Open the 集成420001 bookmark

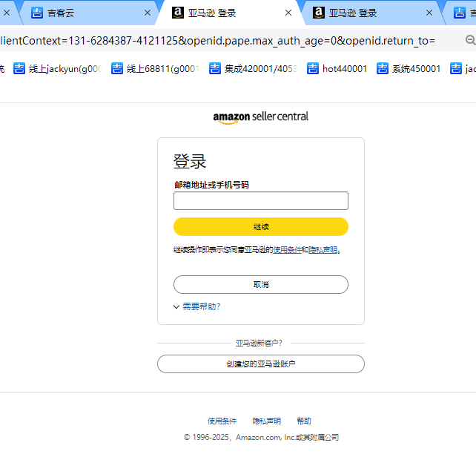coord(253,69)
